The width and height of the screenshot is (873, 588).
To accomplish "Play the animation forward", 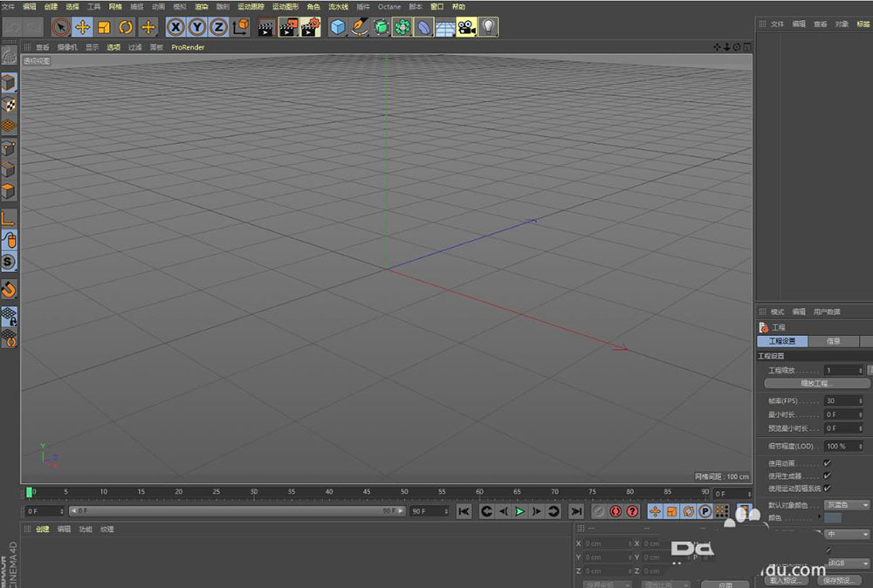I will coord(520,511).
